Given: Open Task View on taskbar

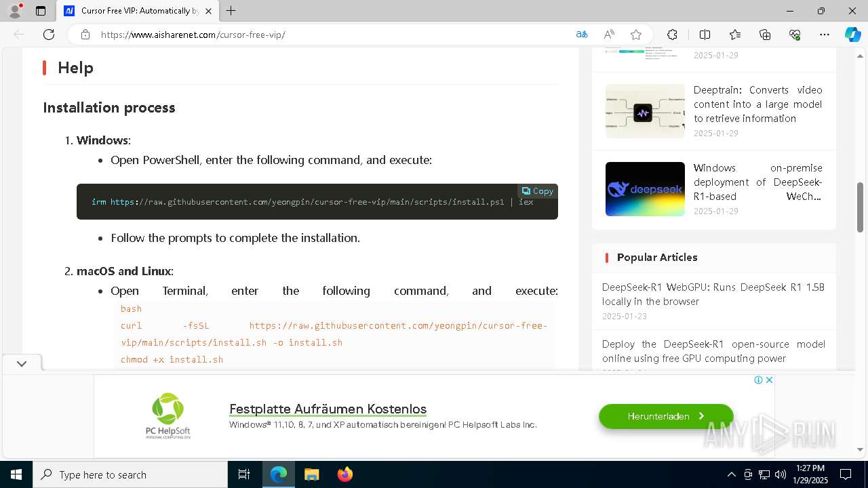Looking at the screenshot, I should 244,474.
